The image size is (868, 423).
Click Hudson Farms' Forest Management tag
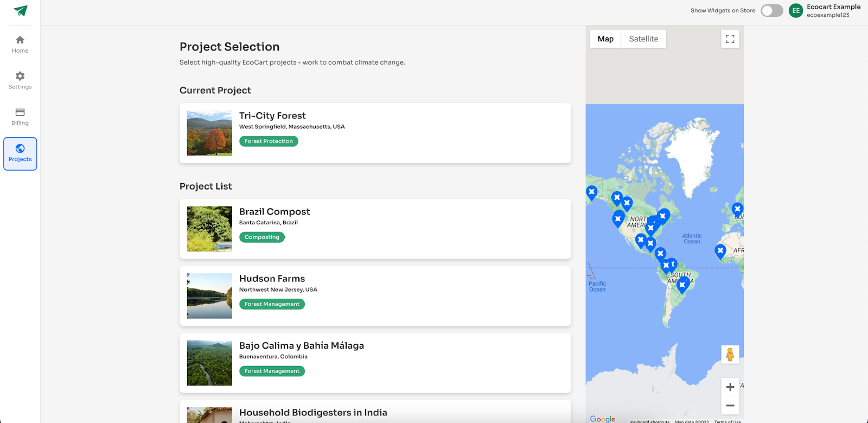[x=272, y=304]
